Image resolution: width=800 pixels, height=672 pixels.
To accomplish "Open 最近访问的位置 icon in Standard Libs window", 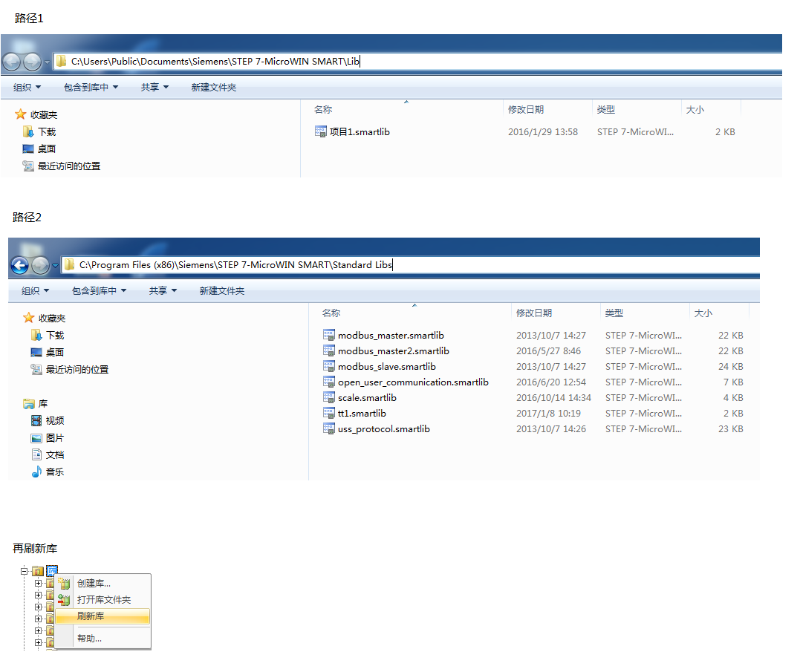I will pos(36,369).
